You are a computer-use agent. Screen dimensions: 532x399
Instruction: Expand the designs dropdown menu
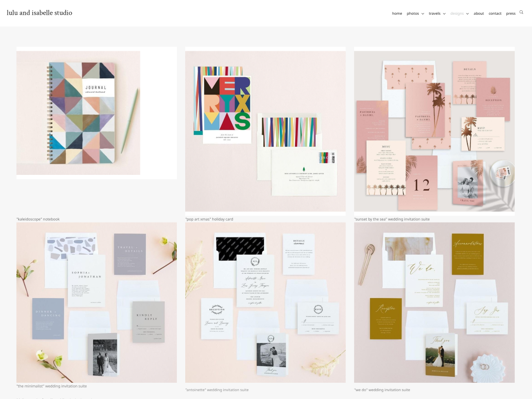[x=457, y=13]
